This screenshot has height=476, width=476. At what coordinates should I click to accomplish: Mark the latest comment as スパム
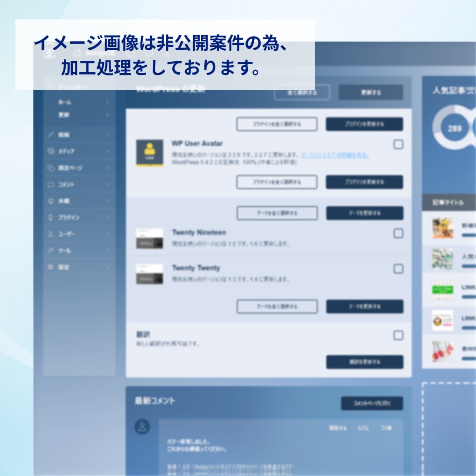(x=363, y=428)
